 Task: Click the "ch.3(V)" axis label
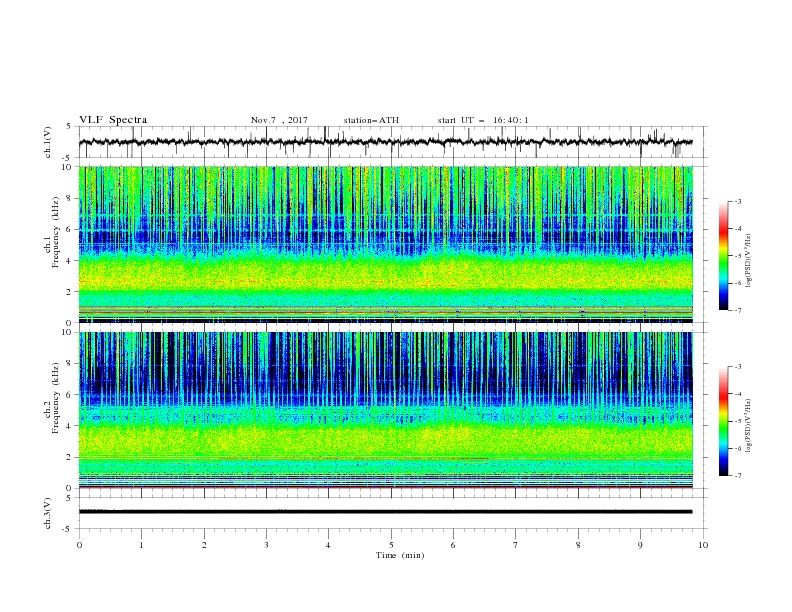tap(48, 513)
